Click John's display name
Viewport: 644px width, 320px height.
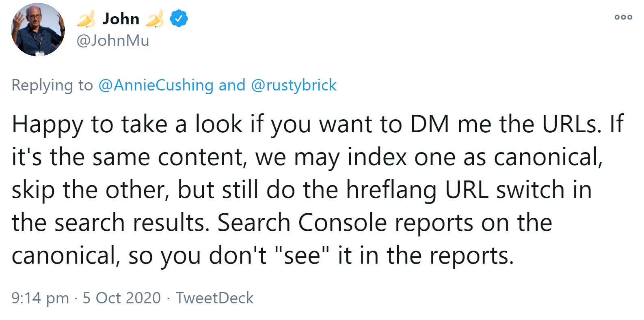(x=121, y=18)
